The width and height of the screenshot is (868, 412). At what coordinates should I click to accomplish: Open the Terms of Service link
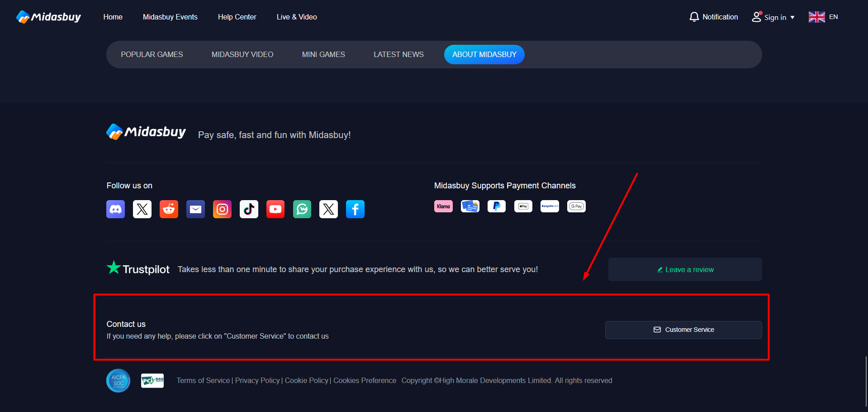click(203, 381)
